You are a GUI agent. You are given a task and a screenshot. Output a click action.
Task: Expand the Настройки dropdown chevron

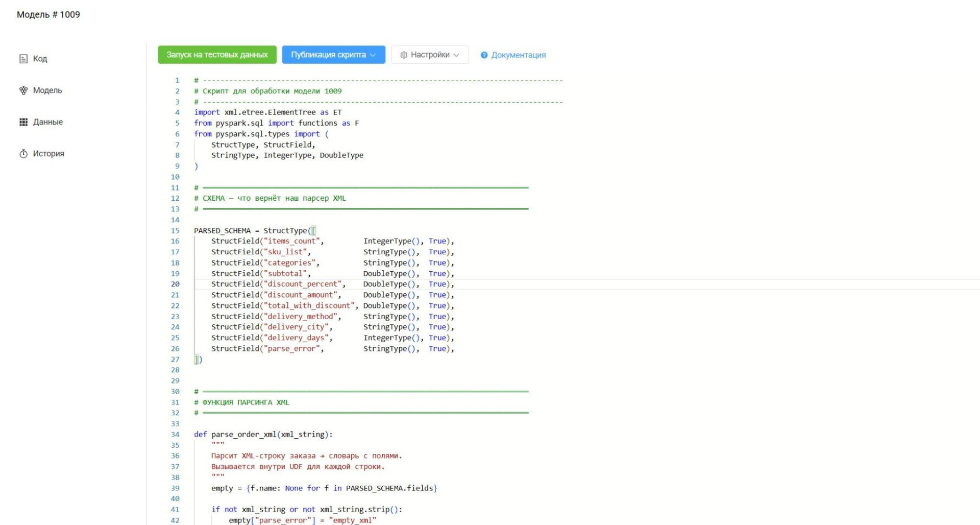tap(456, 55)
